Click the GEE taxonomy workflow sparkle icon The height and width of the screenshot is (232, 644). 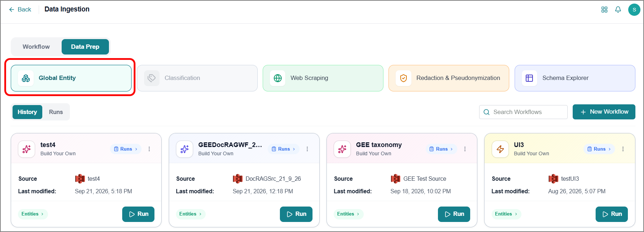point(342,149)
